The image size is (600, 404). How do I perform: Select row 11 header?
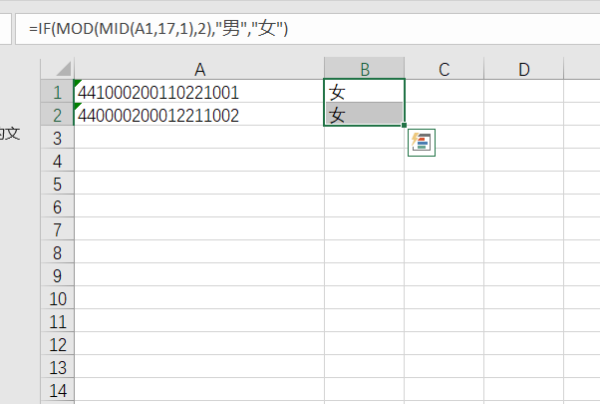coord(57,321)
